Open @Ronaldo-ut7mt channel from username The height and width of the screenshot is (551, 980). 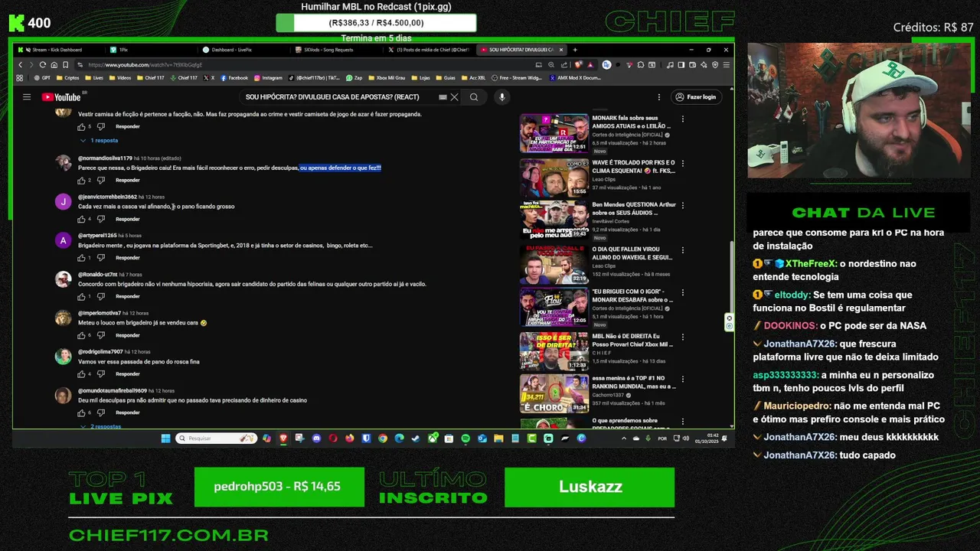[97, 274]
